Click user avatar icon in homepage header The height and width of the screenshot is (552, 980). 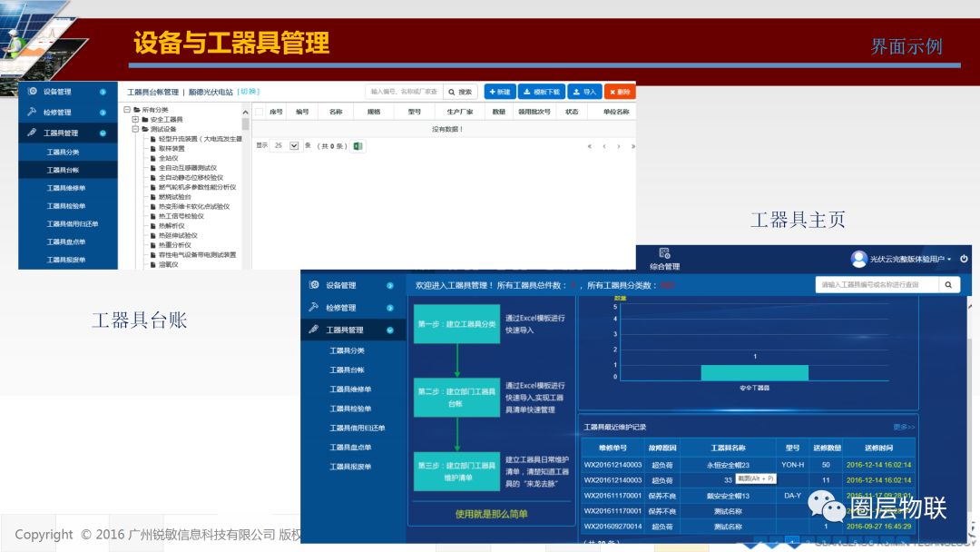[x=858, y=258]
